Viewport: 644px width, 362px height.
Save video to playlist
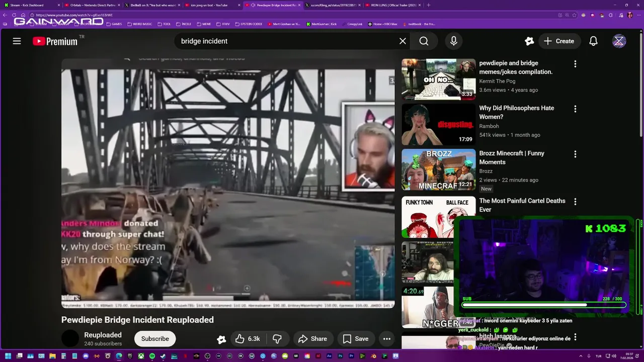click(356, 339)
